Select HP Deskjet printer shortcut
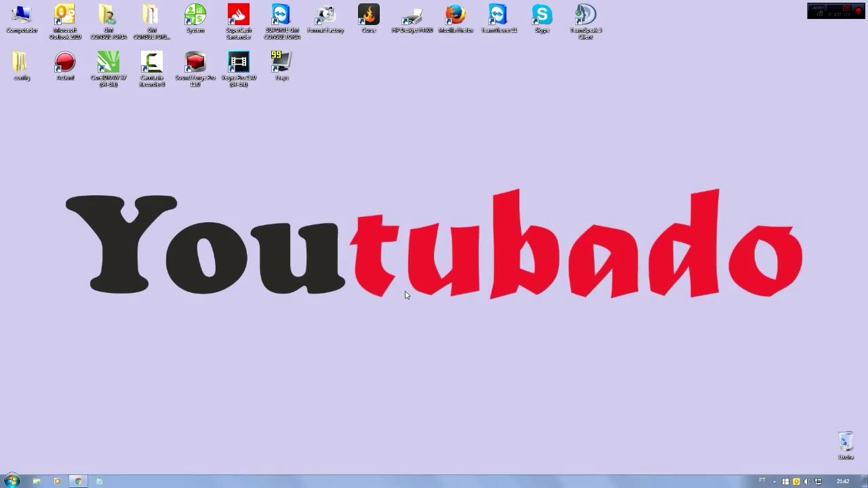Viewport: 868px width, 488px height. coord(412,19)
